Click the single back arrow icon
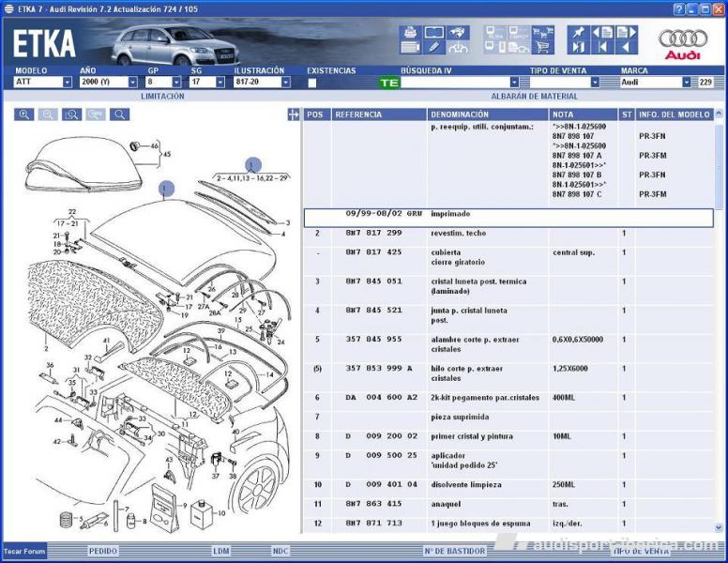 [x=627, y=47]
